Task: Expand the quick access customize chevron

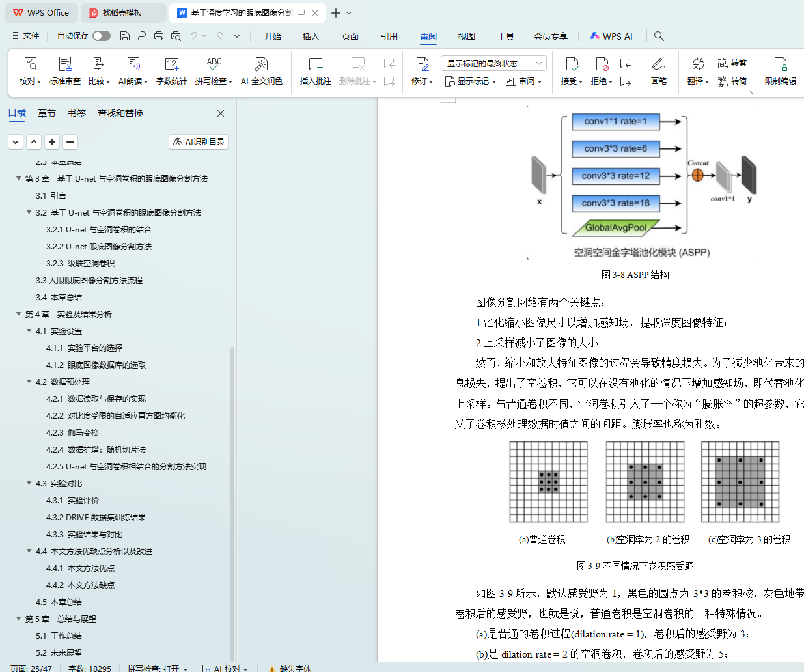Action: [237, 36]
